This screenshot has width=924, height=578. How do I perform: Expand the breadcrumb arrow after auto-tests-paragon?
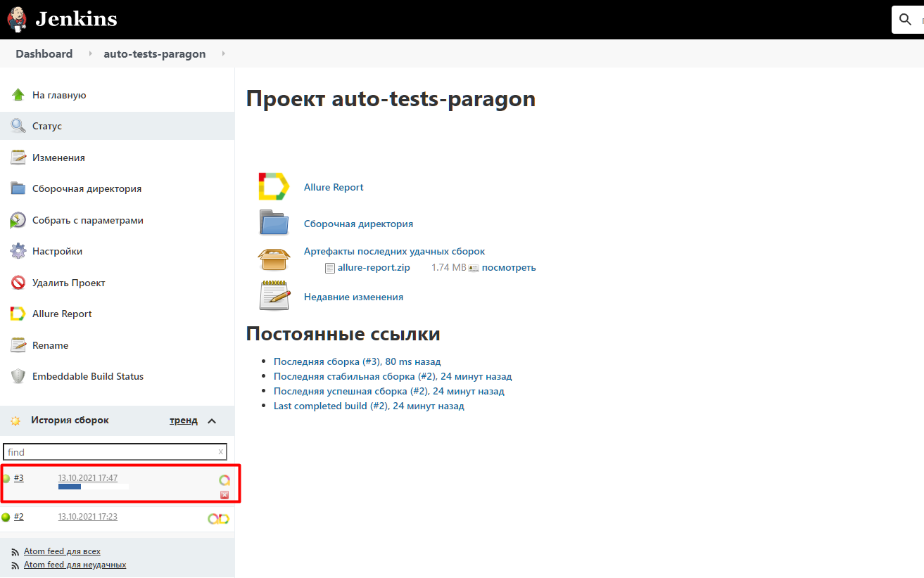tap(223, 54)
